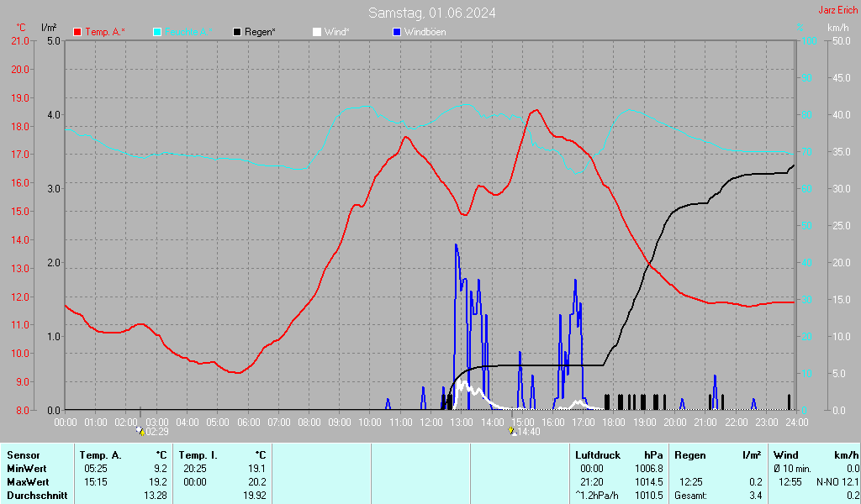The height and width of the screenshot is (504, 861).
Task: Click the red Temp. A. legend swatch
Action: [77, 32]
